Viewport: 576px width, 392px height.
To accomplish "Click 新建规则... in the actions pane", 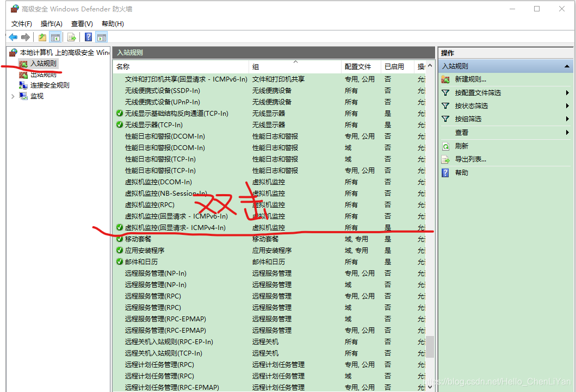I will (470, 79).
